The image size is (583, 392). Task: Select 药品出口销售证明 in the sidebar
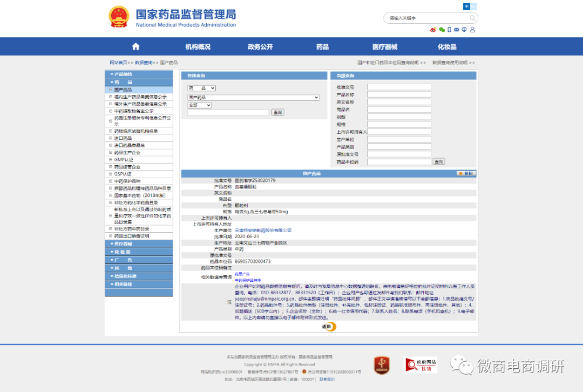coord(132,236)
